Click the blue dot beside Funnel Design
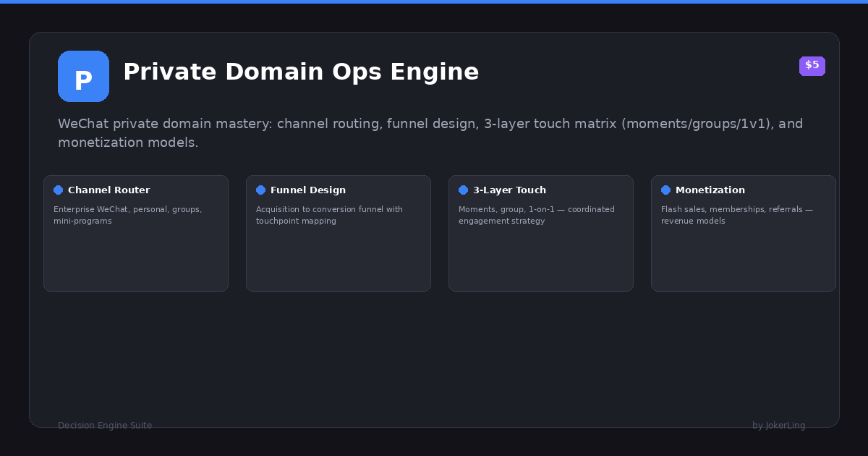868x456 pixels. click(260, 190)
